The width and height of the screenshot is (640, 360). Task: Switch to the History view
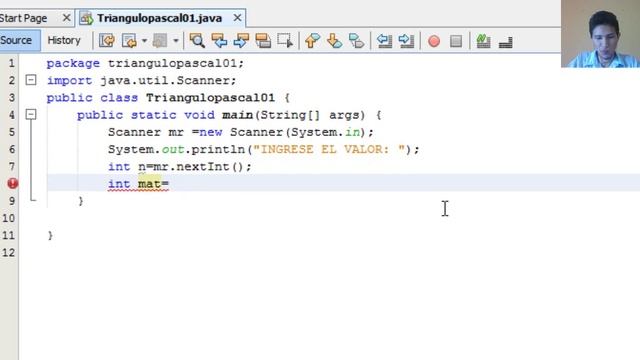pos(64,40)
